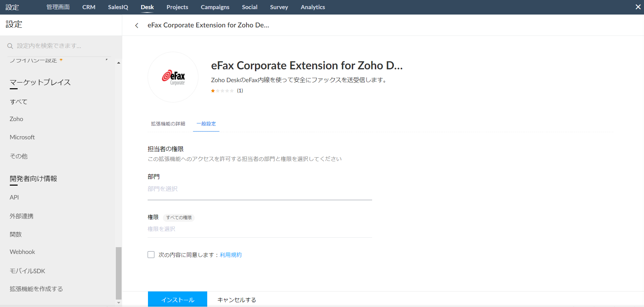Screen dimensions: 644x307
Task: Check the terms agreement checkbox
Action: click(151, 255)
